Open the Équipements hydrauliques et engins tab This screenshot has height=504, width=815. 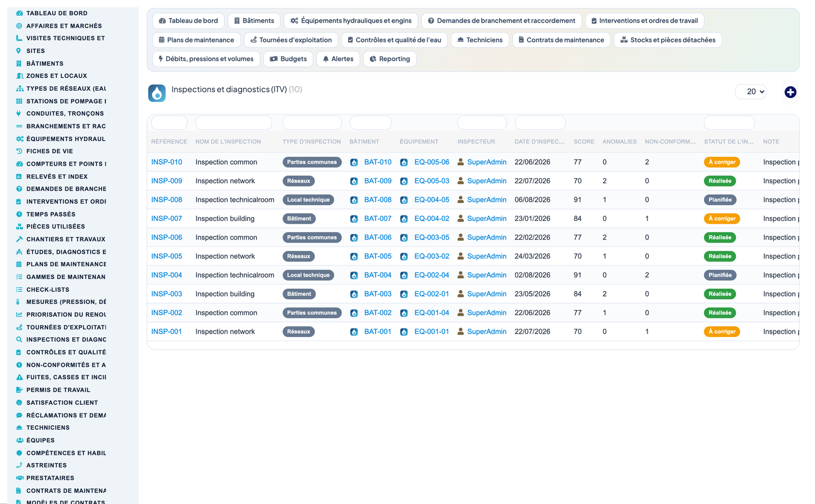pyautogui.click(x=351, y=21)
